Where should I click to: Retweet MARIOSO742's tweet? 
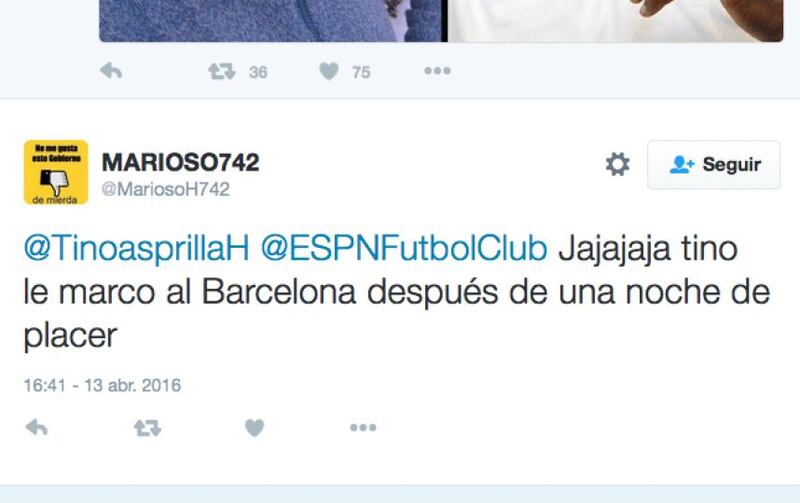click(147, 427)
